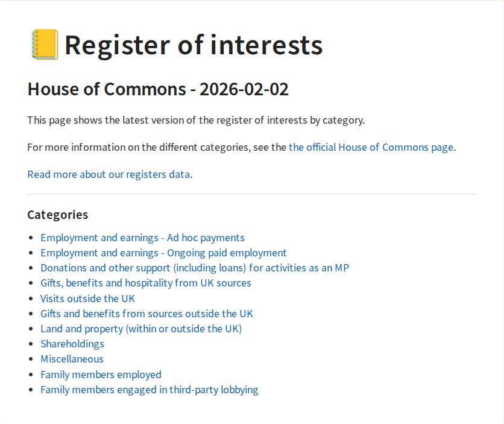Click the 'For more information on the different categories' text

click(x=157, y=147)
